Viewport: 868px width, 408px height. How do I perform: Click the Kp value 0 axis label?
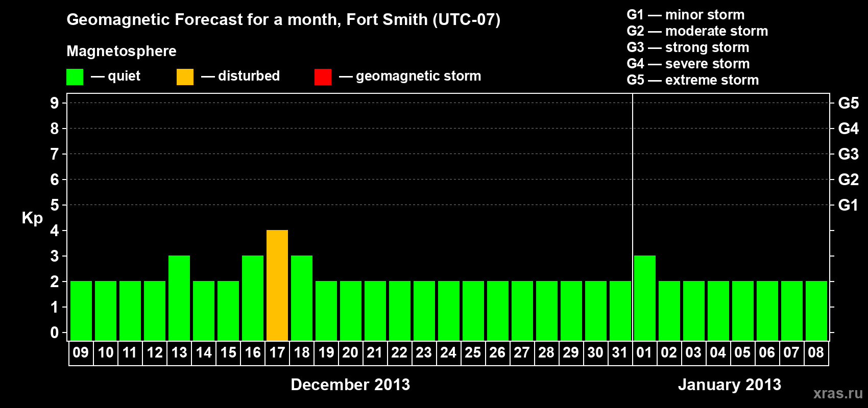[x=55, y=333]
